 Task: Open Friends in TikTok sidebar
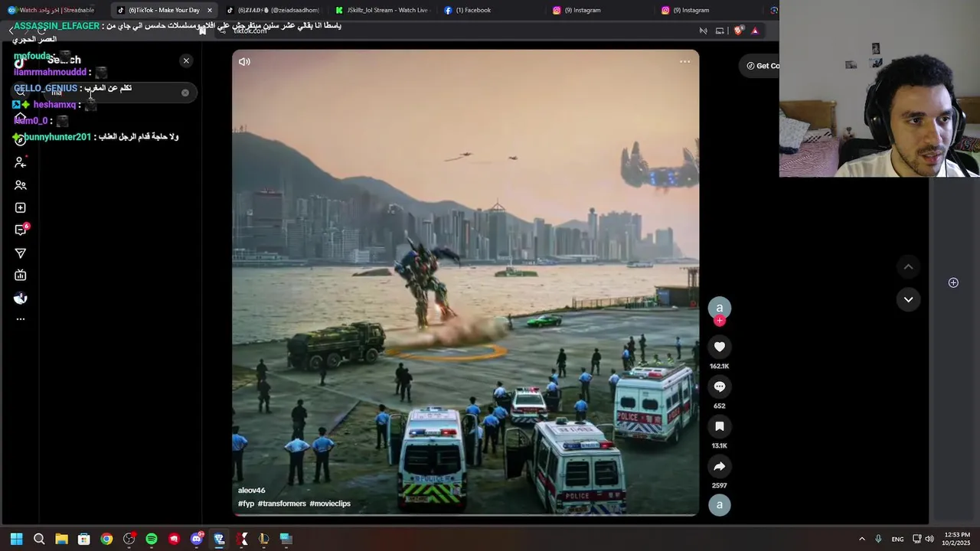[x=21, y=185]
